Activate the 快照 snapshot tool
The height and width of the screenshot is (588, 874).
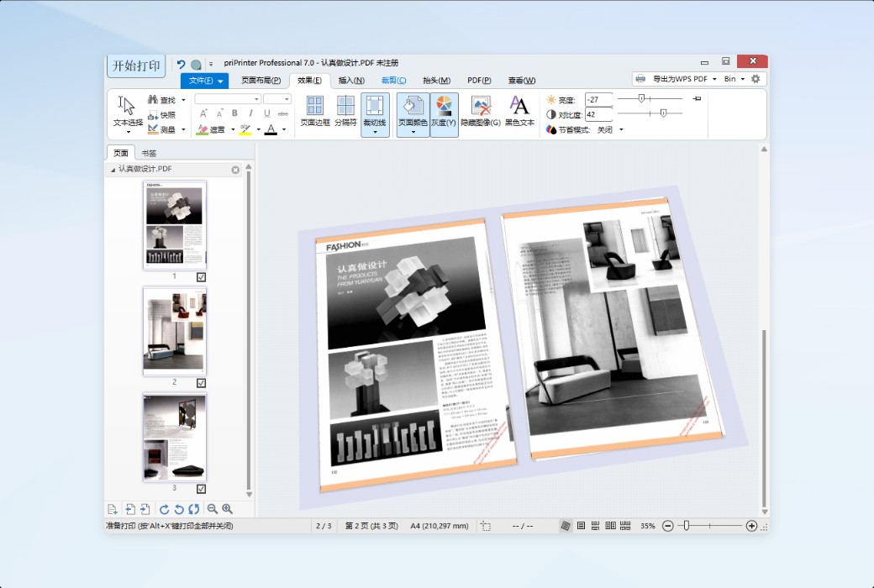click(x=161, y=115)
